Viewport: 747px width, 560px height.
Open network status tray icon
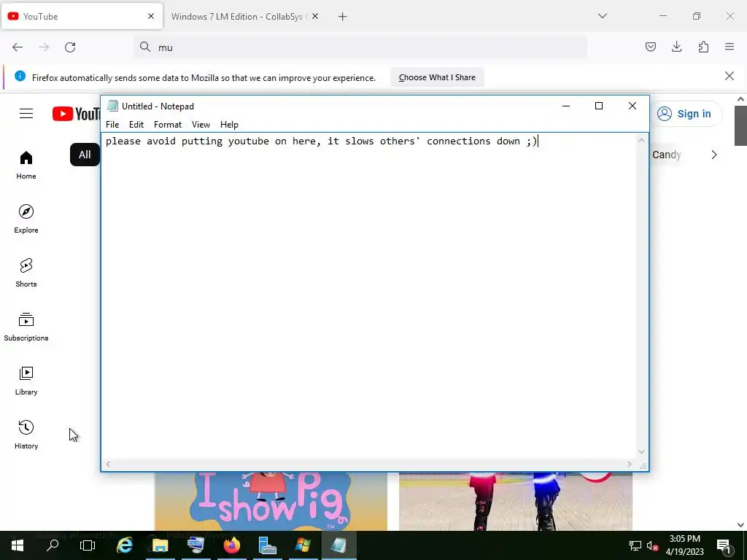(635, 545)
